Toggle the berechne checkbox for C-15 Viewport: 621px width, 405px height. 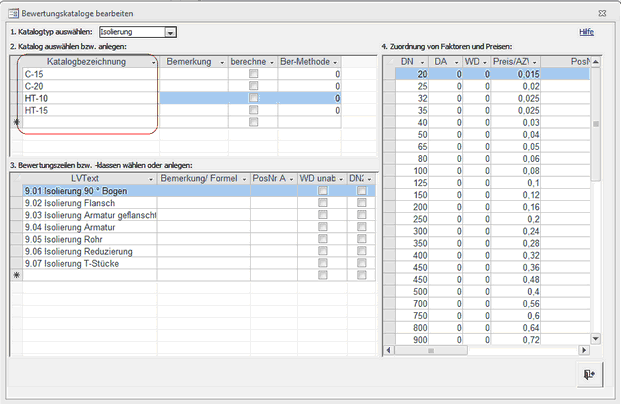tap(253, 74)
